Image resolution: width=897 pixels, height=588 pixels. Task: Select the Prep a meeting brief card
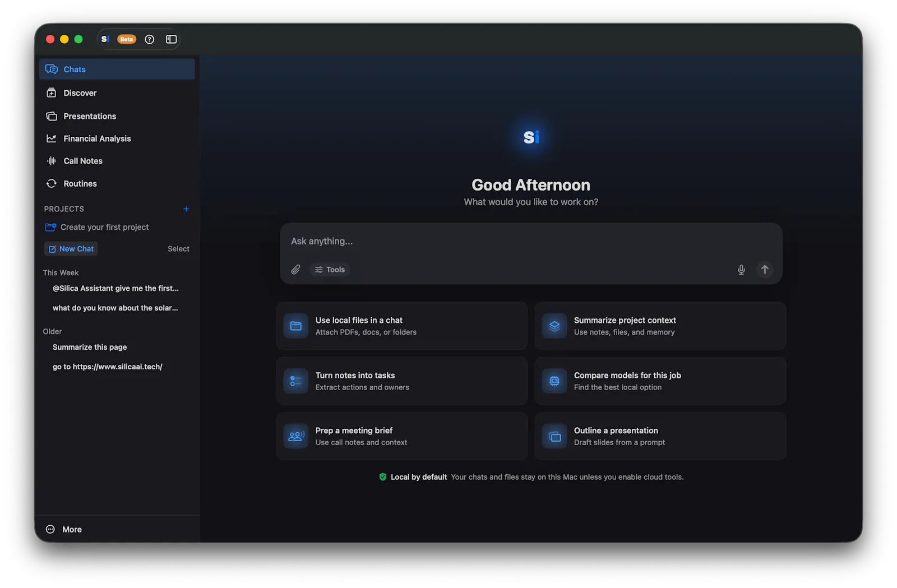point(401,436)
